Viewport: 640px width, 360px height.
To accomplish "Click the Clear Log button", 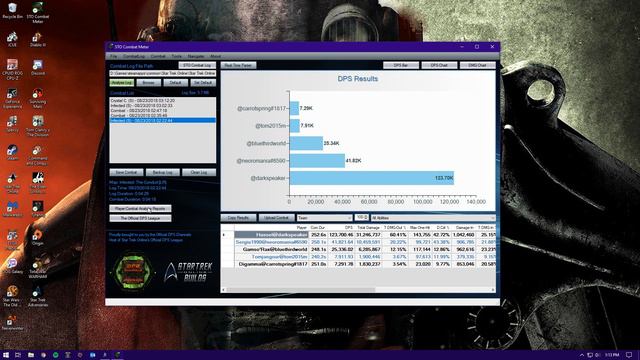I will point(199,172).
